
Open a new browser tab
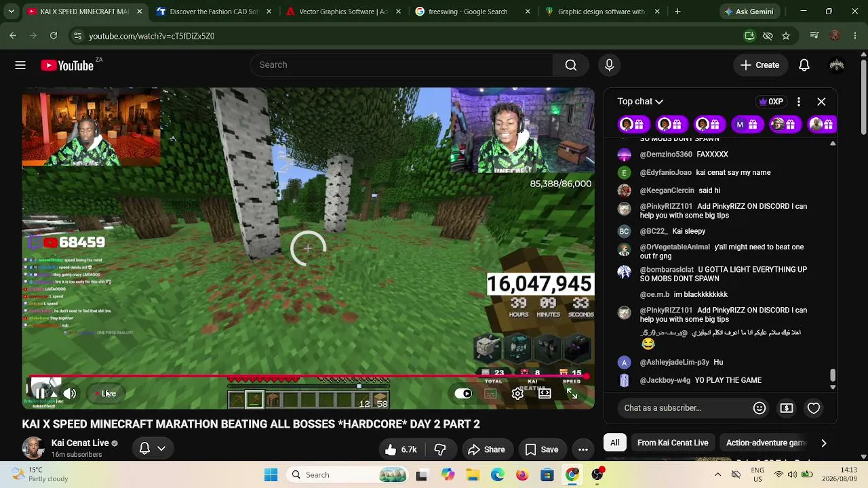tap(677, 12)
